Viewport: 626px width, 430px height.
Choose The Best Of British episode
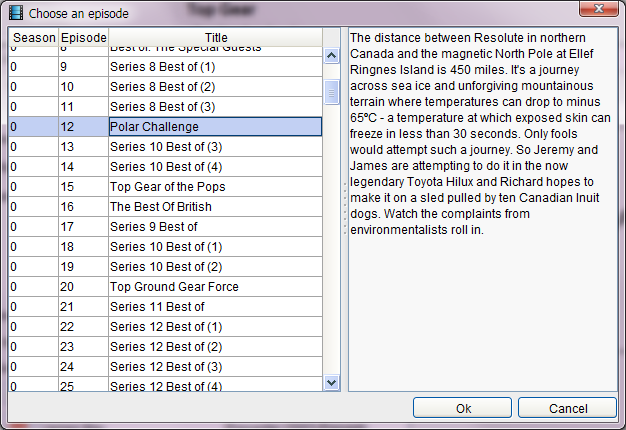(x=165, y=206)
